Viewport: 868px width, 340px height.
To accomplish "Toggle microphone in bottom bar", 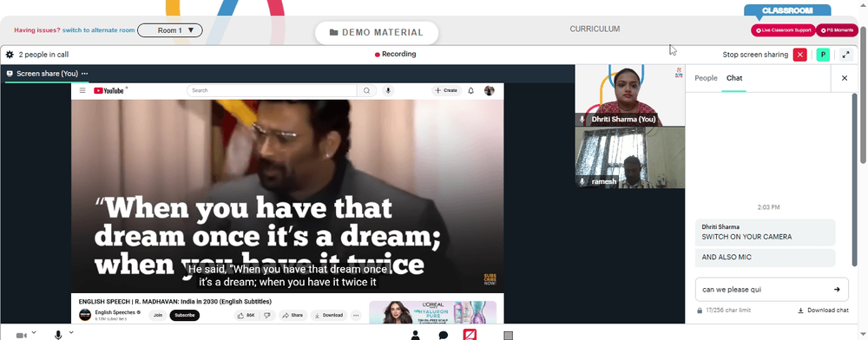I will [58, 335].
